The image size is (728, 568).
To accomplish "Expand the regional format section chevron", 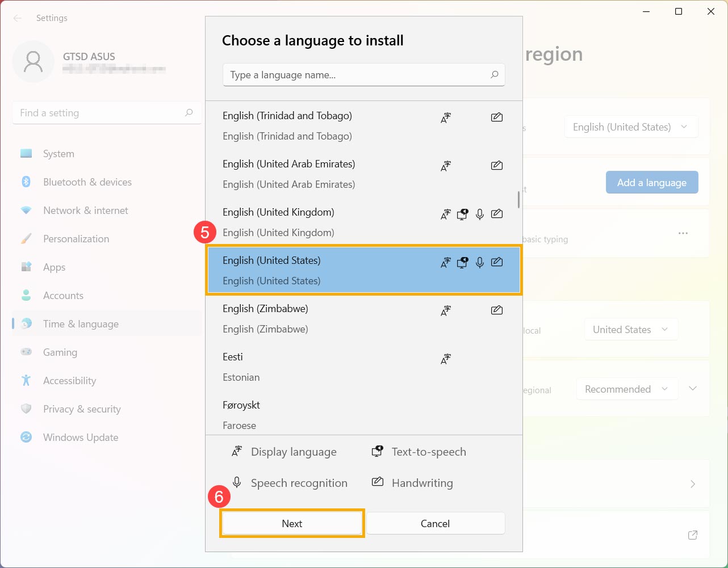I will [693, 389].
